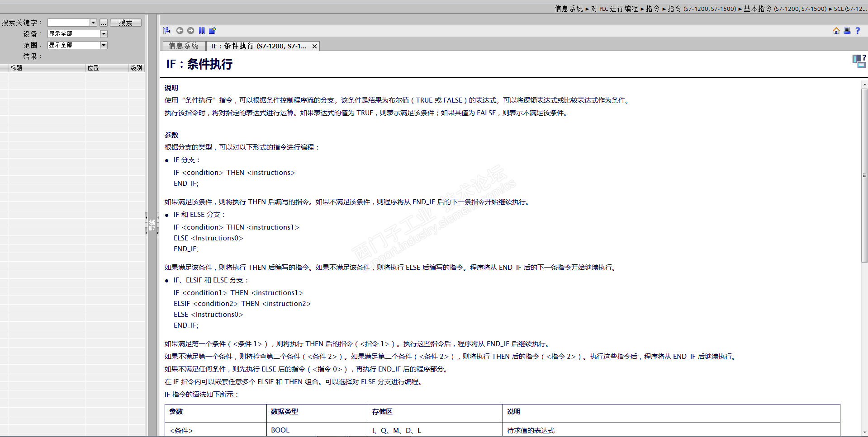The height and width of the screenshot is (437, 868).
Task: Go back with the left arrow icon
Action: [x=180, y=31]
